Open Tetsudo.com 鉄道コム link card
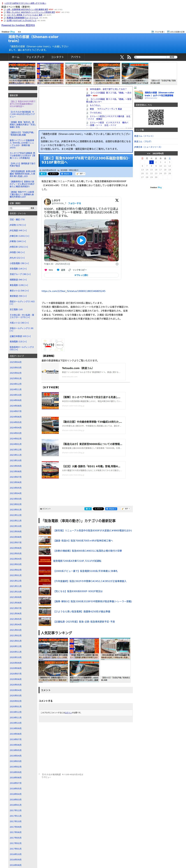This screenshot has height=868, width=186. click(83, 372)
